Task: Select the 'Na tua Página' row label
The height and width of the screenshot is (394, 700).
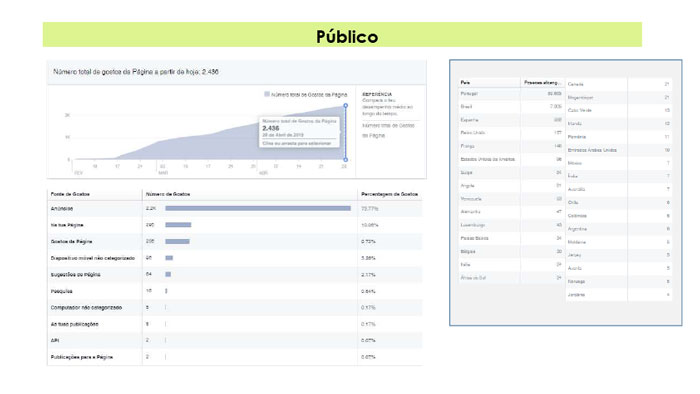Action: [x=67, y=225]
